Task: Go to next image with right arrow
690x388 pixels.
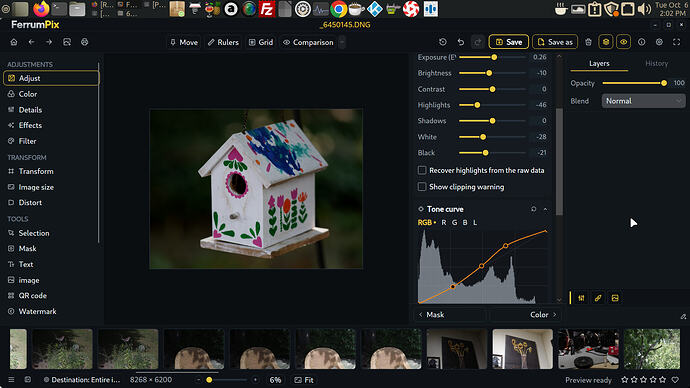Action: [49, 42]
